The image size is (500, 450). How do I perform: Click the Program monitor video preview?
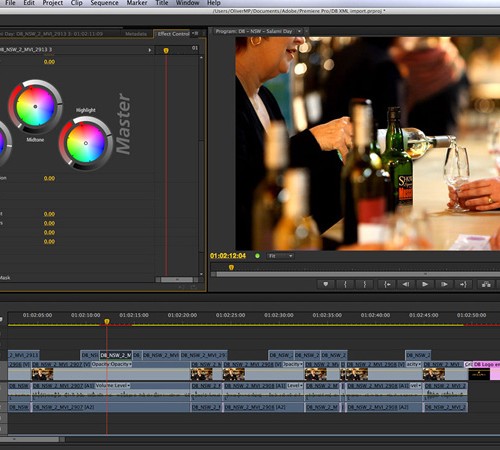(368, 143)
